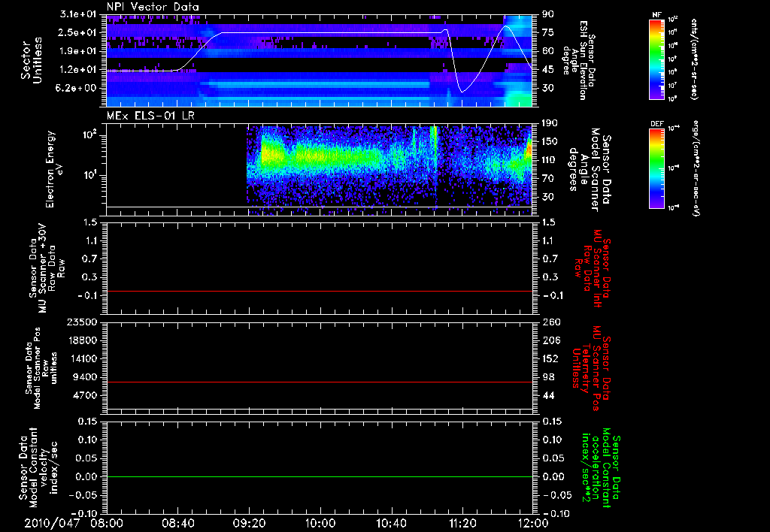Click the DEF energy flux color bar
This screenshot has height=532, width=770.
(657, 168)
